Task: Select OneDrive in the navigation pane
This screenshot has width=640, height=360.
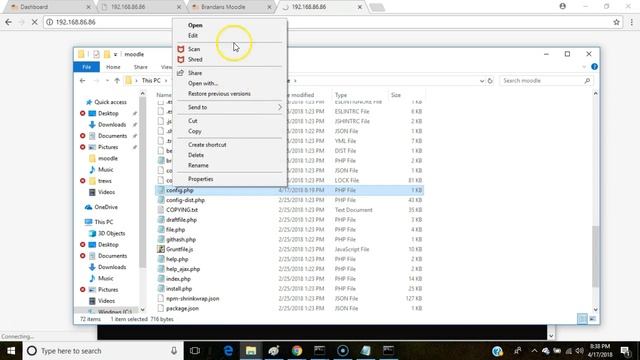Action: [x=106, y=207]
